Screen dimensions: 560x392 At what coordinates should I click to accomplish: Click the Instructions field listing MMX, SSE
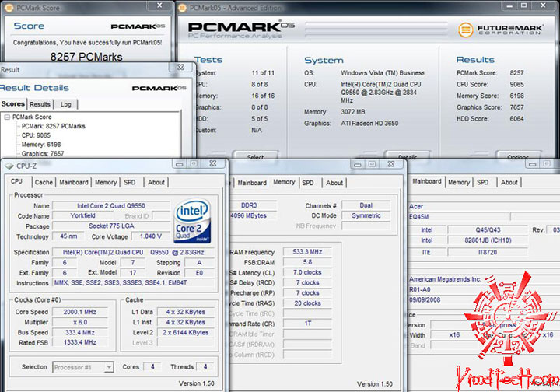point(134,283)
